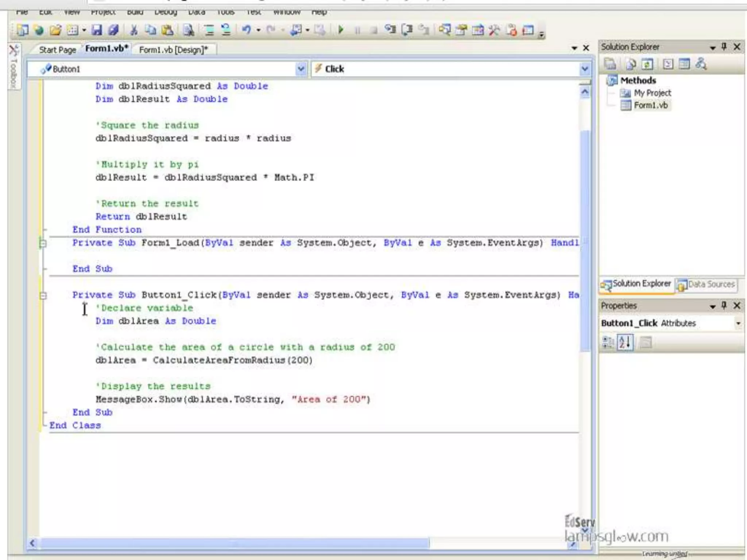The height and width of the screenshot is (560, 747).
Task: Comment out the selected lines icon
Action: click(x=209, y=30)
